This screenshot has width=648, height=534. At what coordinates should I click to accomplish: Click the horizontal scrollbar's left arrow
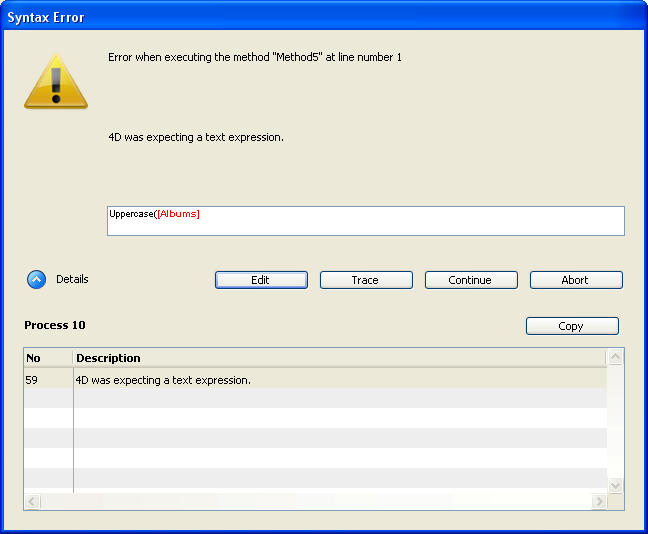coord(32,501)
